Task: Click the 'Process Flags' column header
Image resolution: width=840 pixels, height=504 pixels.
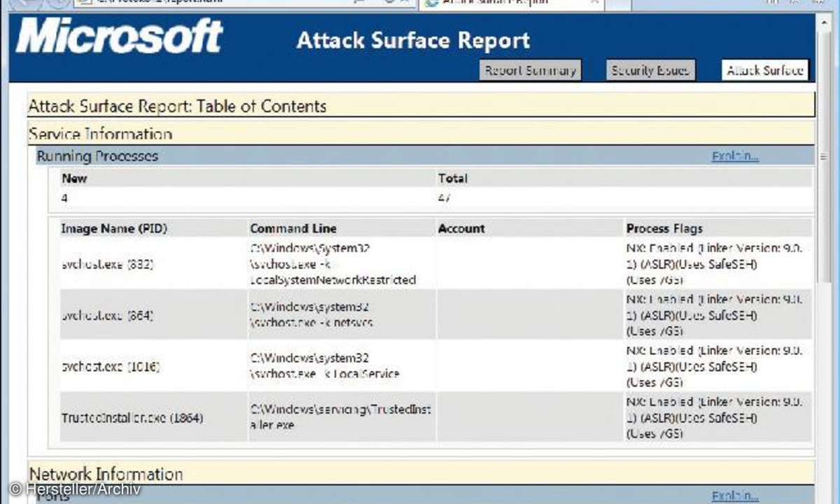Action: click(x=664, y=229)
